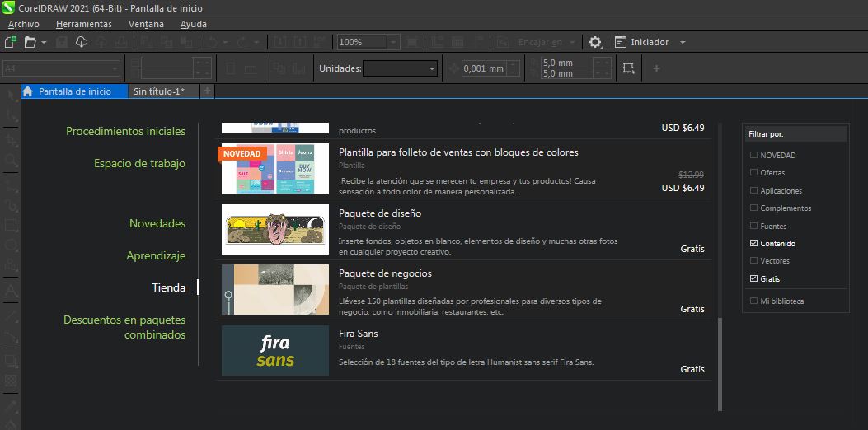Open the Novedades section
The image size is (868, 430).
[x=157, y=223]
